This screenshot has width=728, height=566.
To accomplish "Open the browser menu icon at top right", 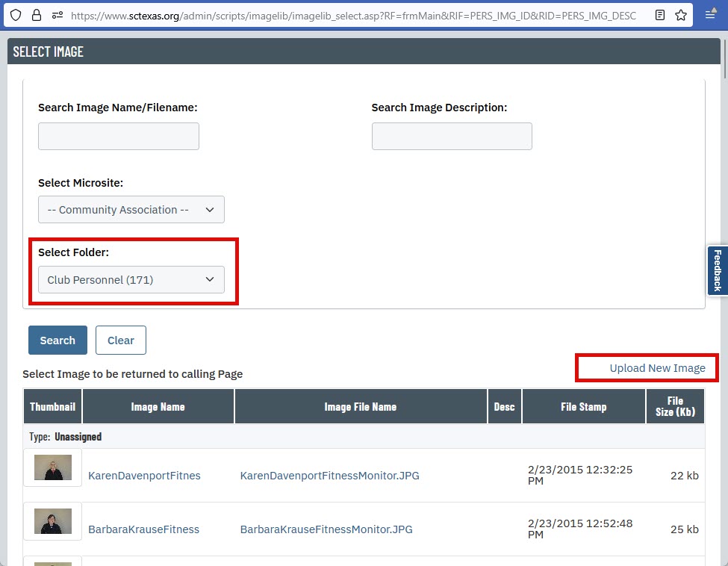I will (711, 15).
